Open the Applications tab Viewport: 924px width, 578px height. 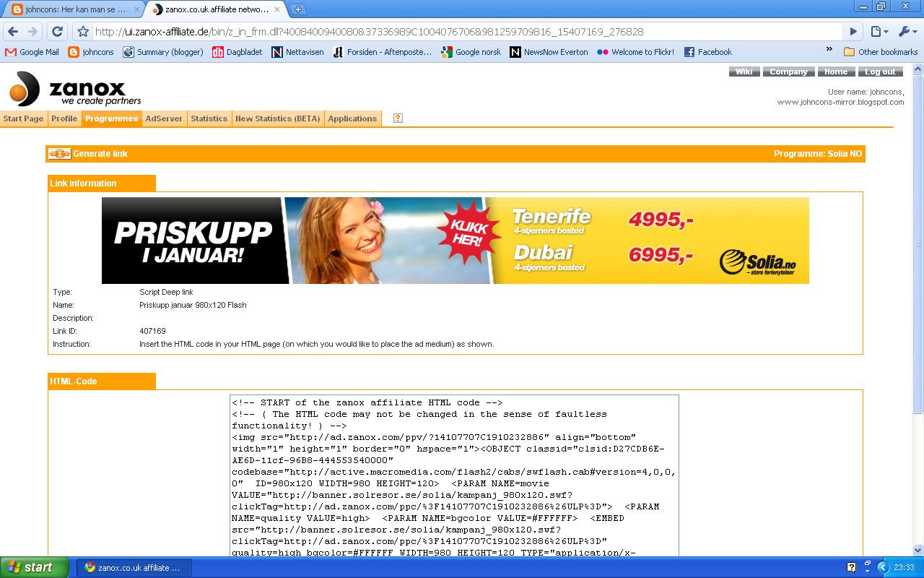pos(352,118)
